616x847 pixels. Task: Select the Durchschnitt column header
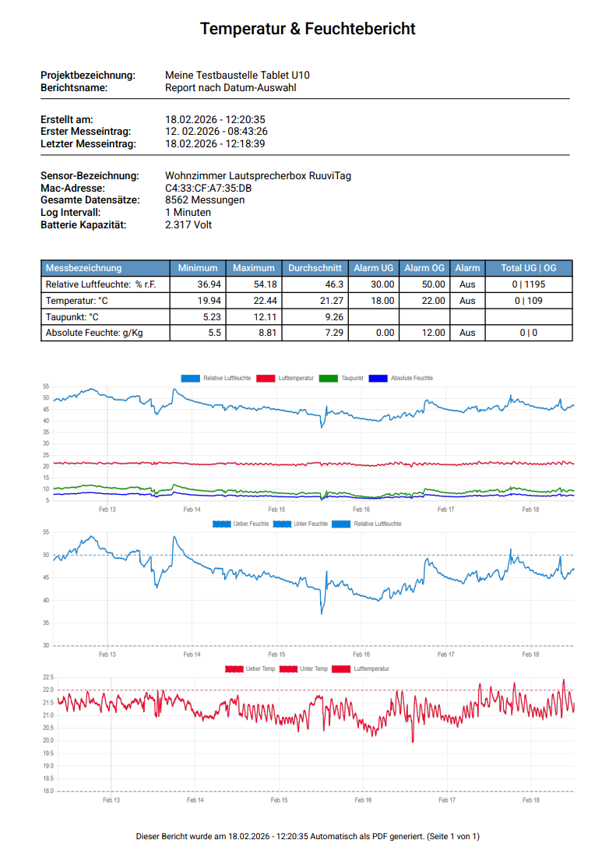click(315, 268)
